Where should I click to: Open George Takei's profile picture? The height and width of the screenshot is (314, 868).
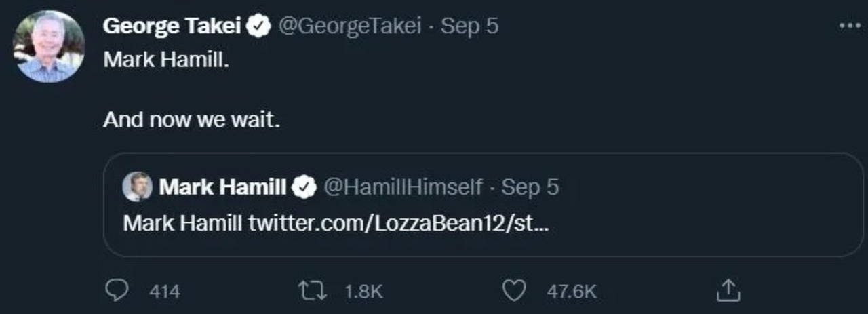49,46
